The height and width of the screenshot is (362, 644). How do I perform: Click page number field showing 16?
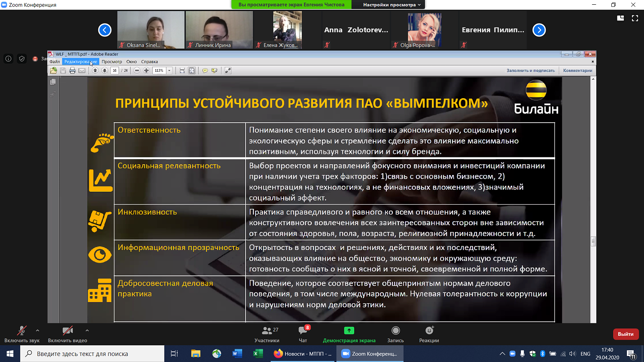(x=115, y=70)
